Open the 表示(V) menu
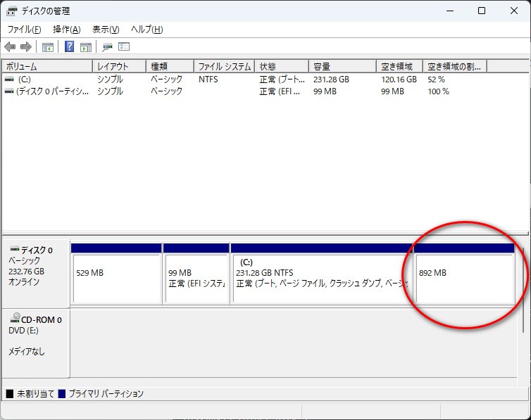The image size is (531, 420). point(106,30)
